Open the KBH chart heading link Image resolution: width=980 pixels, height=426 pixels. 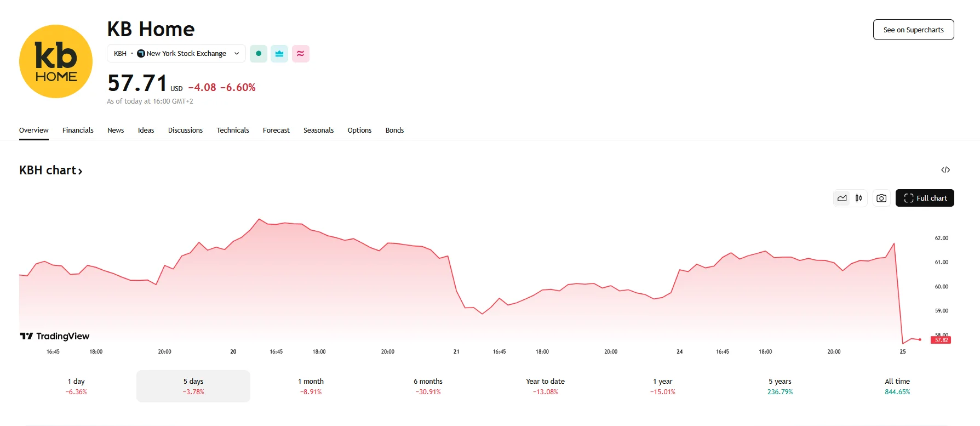(51, 171)
